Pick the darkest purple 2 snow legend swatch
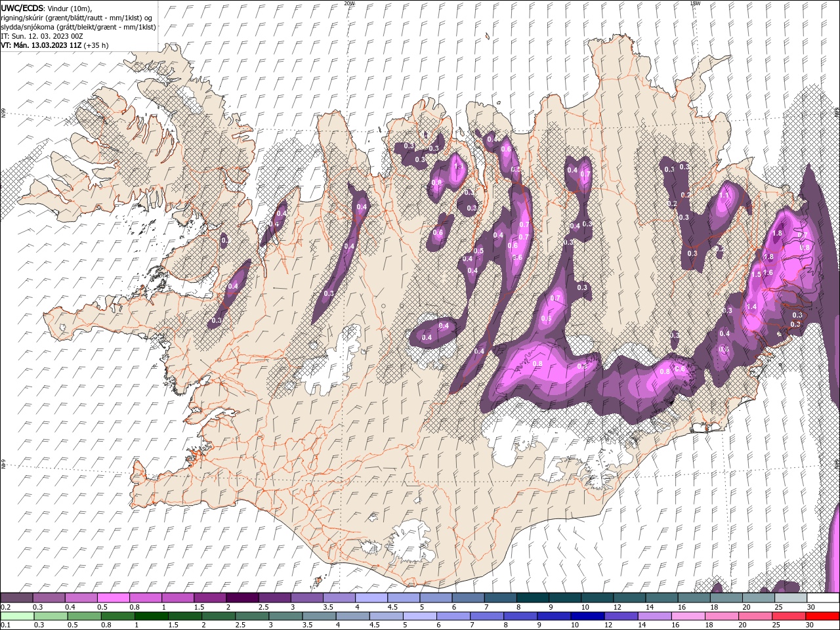The width and height of the screenshot is (840, 630). click(241, 598)
